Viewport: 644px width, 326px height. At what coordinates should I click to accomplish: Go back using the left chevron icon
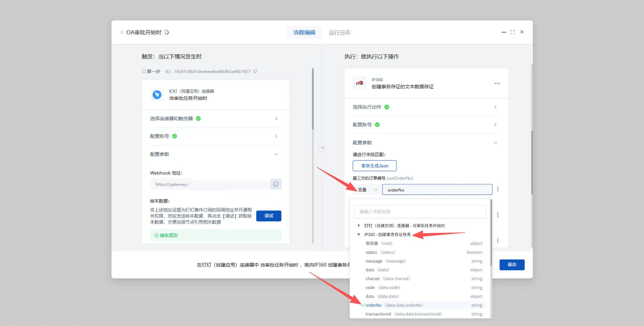(122, 32)
